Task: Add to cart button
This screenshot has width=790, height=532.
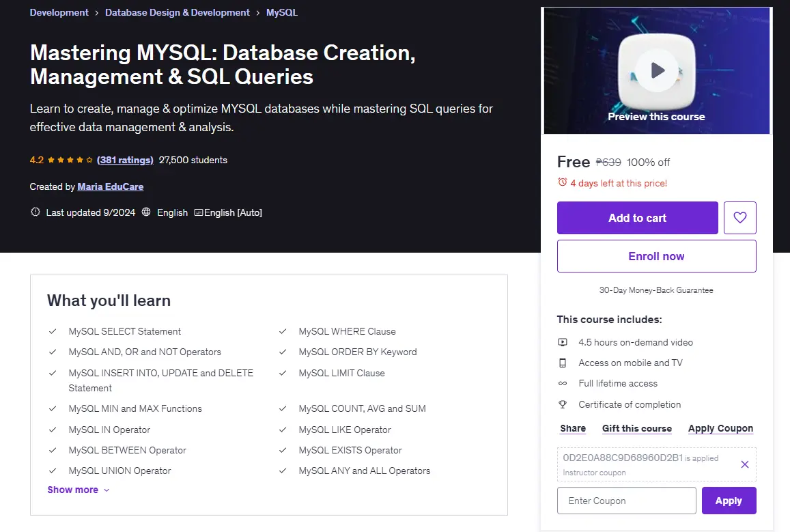Action: tap(637, 218)
